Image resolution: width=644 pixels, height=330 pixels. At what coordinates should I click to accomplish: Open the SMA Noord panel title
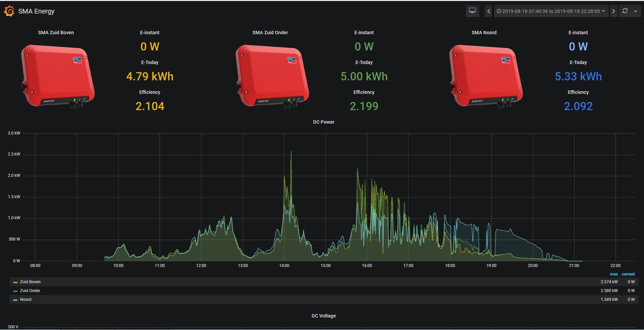coord(484,33)
